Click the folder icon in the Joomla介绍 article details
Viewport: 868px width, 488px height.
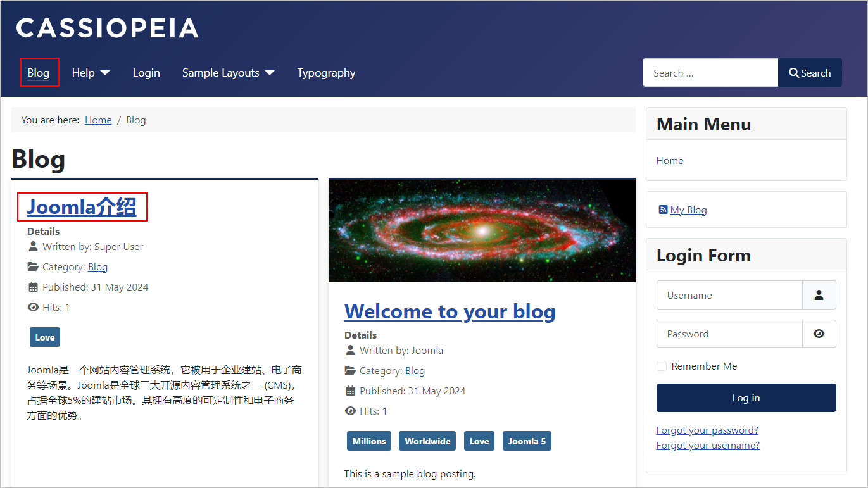pos(34,266)
